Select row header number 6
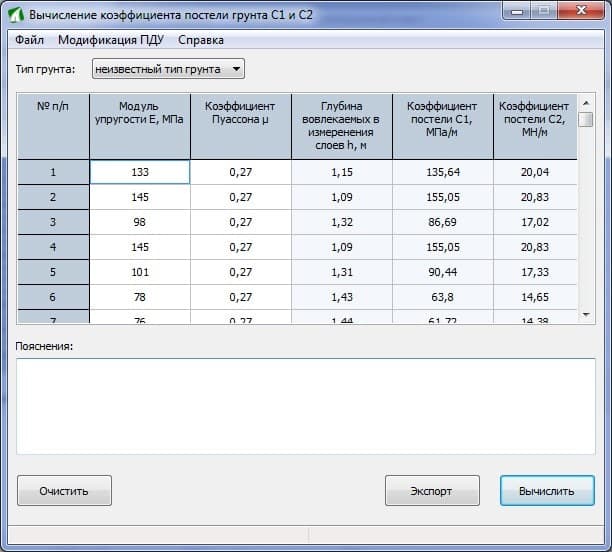Viewport: 612px width, 552px height. tap(53, 297)
